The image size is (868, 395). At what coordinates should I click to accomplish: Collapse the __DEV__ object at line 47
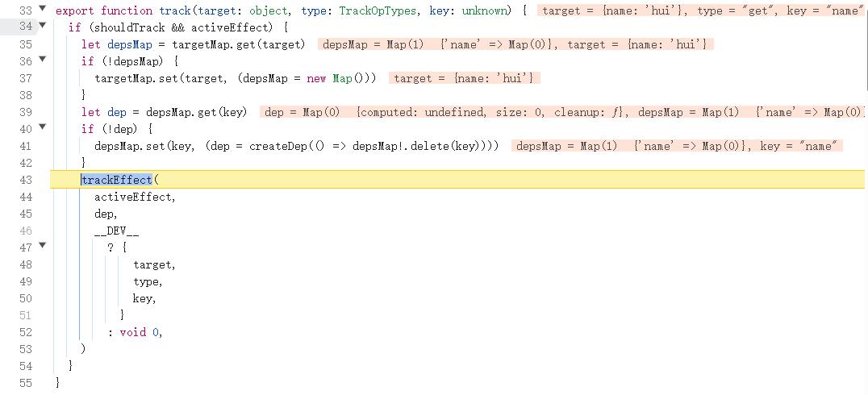click(x=43, y=247)
